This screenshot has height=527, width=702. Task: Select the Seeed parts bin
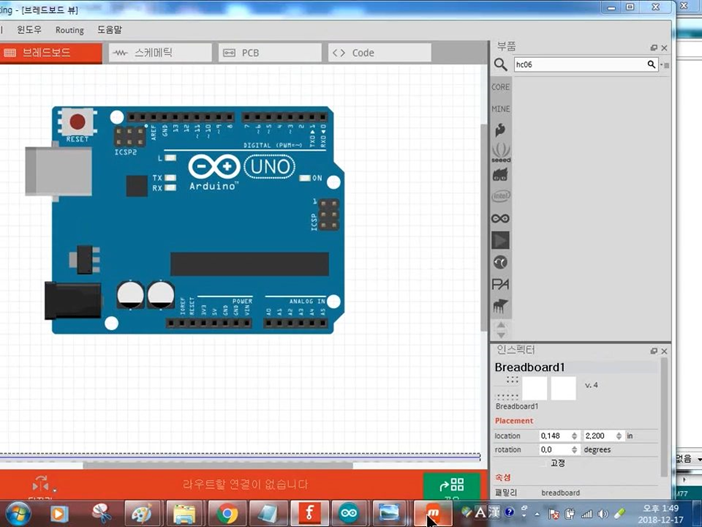click(x=501, y=152)
